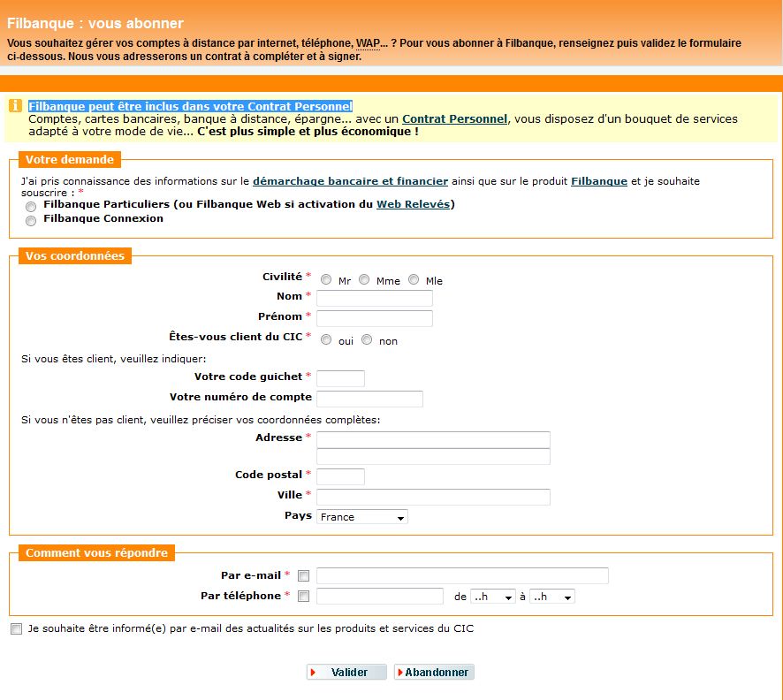The width and height of the screenshot is (783, 700).
Task: Click the 'Comment vous répondre' section title
Action: tap(96, 552)
